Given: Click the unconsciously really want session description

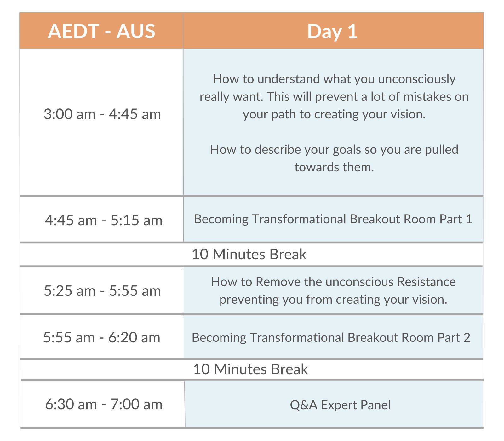Looking at the screenshot, I should (x=334, y=96).
